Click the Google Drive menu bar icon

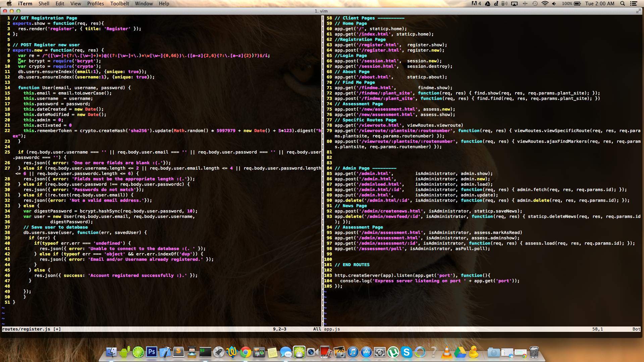pos(487,3)
